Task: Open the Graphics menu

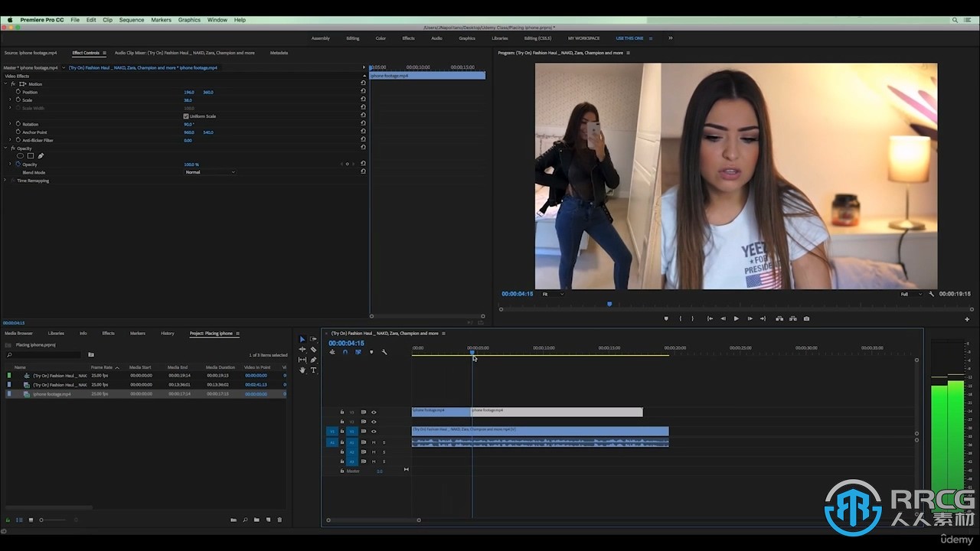Action: point(189,20)
